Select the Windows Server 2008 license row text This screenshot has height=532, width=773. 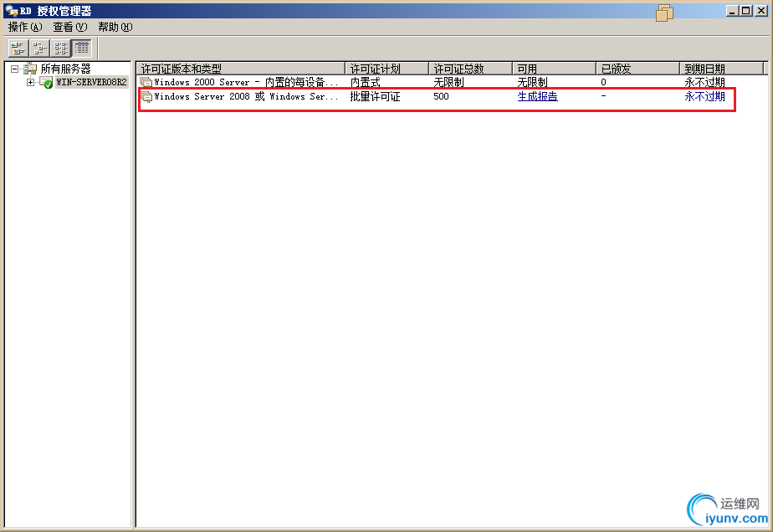click(247, 97)
